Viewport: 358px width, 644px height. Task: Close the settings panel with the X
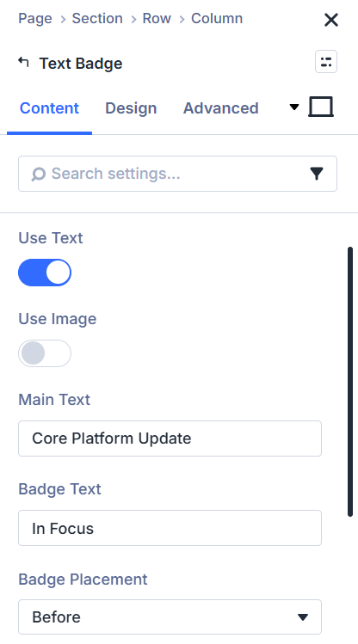tap(330, 20)
